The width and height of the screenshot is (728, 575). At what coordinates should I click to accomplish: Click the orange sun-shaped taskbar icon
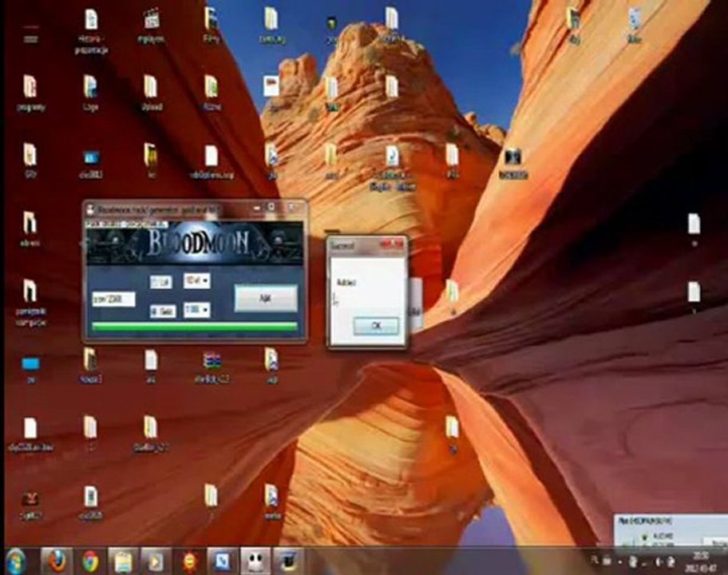click(189, 561)
